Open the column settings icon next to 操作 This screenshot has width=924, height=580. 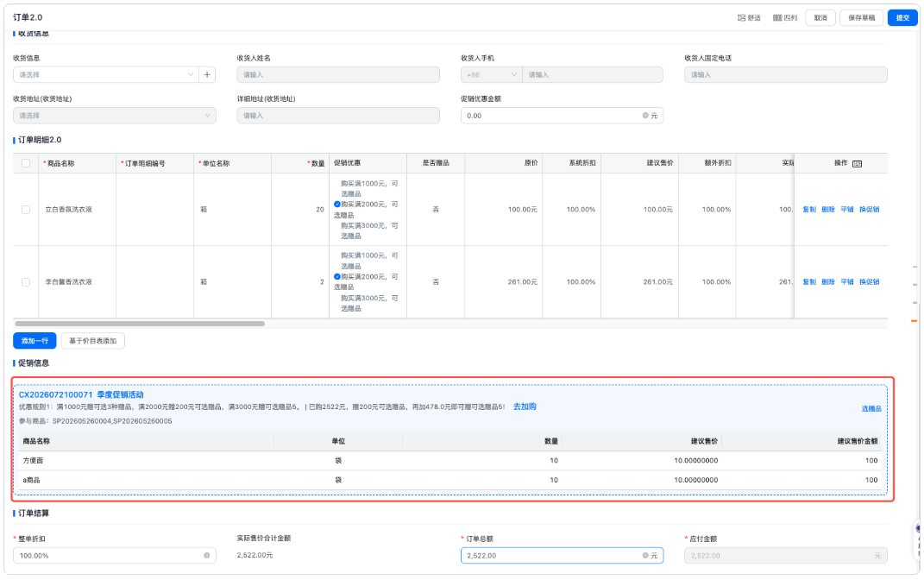857,164
